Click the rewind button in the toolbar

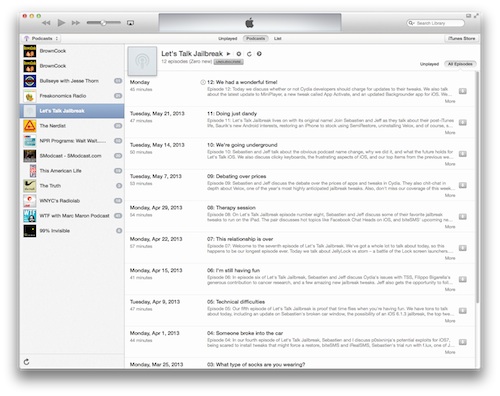click(46, 23)
